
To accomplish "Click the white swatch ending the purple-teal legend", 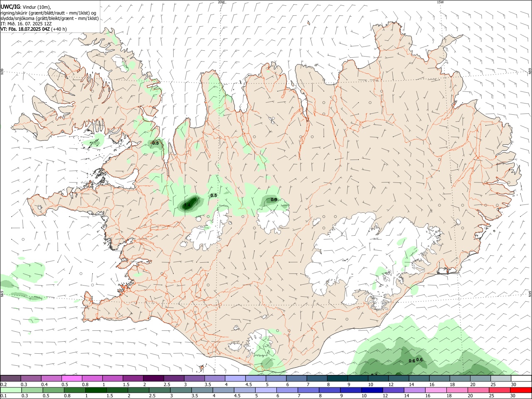I will [521, 378].
